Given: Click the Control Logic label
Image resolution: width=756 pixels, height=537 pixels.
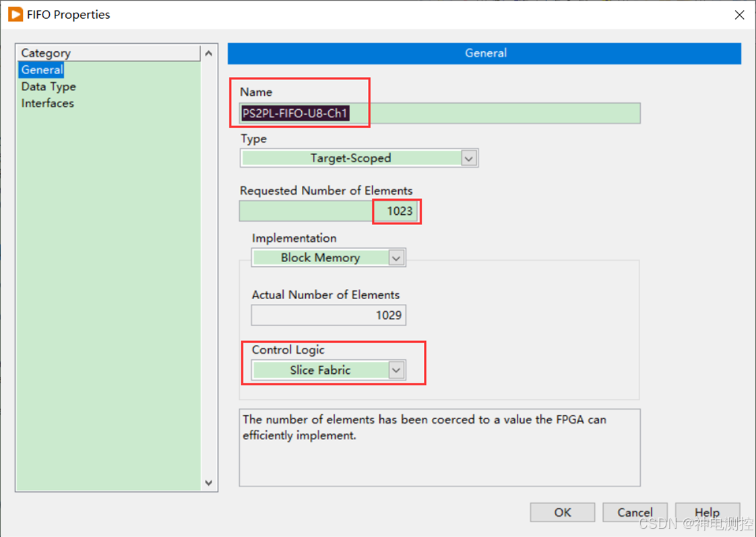Looking at the screenshot, I should [288, 350].
